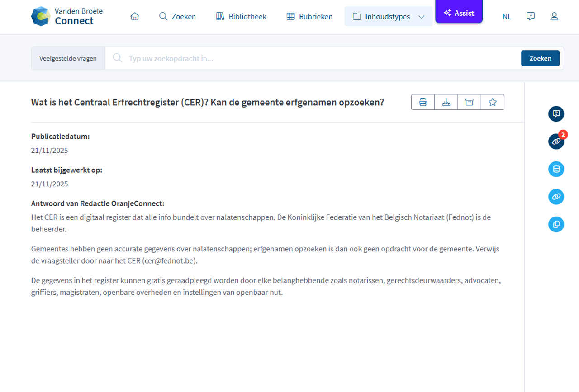Open the NL language selector
The image size is (579, 392).
point(507,17)
